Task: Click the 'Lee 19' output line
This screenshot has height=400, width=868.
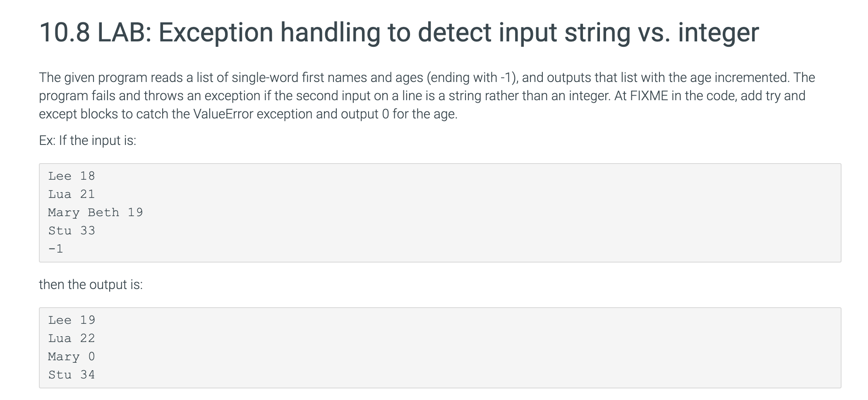Action: 72,320
